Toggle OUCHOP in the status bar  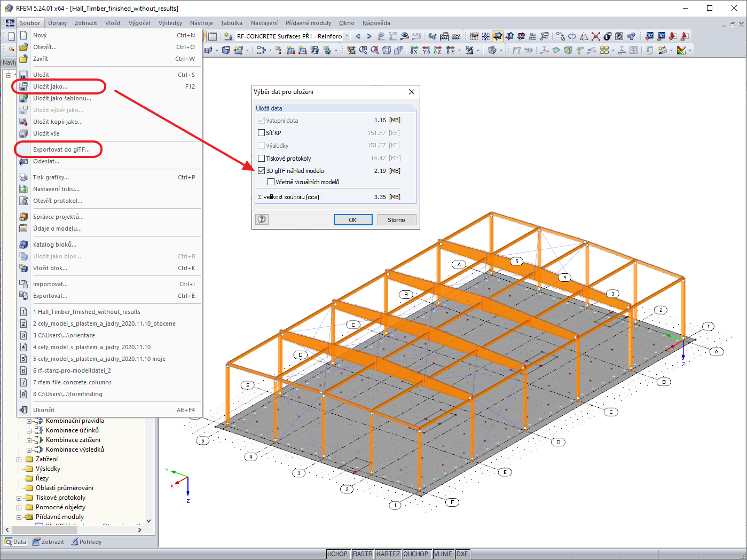(415, 554)
